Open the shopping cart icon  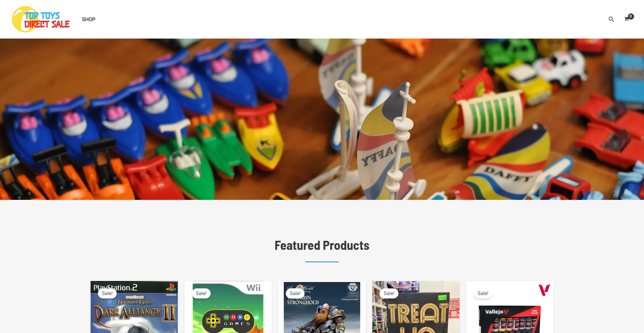[627, 19]
